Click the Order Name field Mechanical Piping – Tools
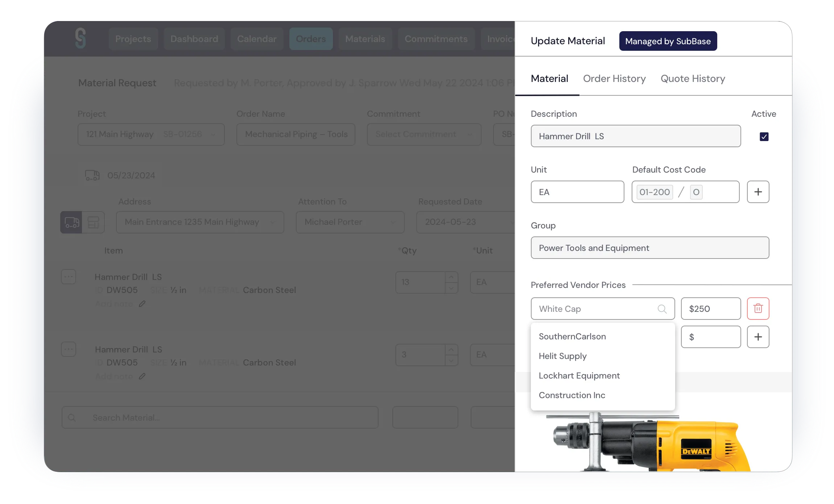The image size is (834, 504). click(x=296, y=135)
